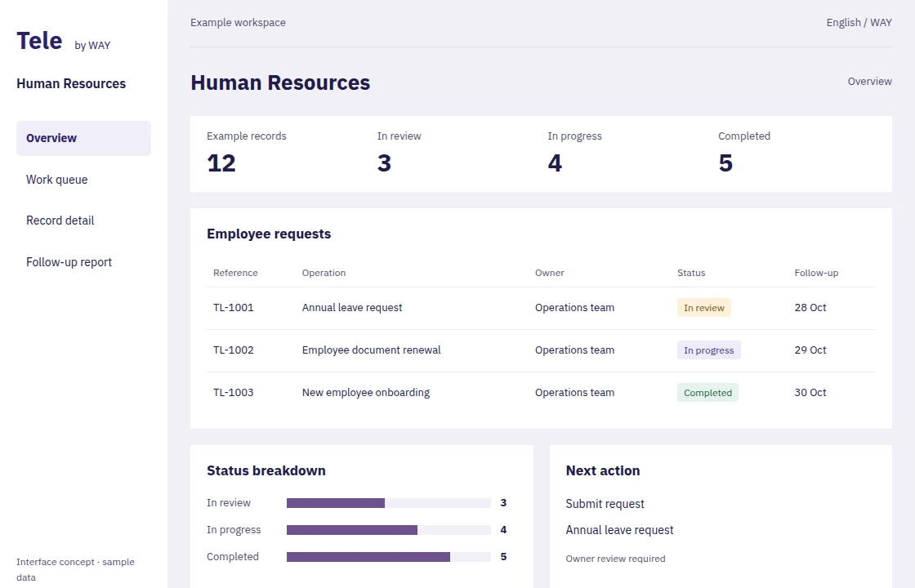Viewport: 915px width, 588px height.
Task: Click the In review breakdown bar
Action: pyautogui.click(x=389, y=503)
